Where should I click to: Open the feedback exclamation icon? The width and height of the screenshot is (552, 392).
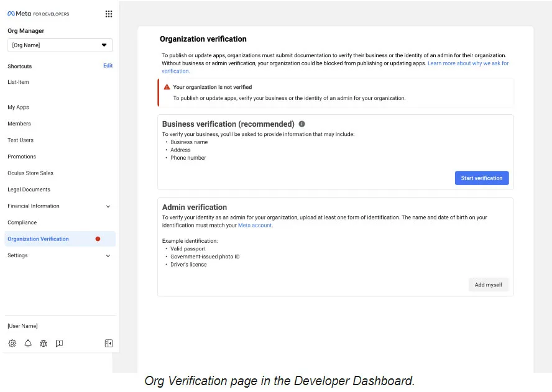click(x=59, y=344)
